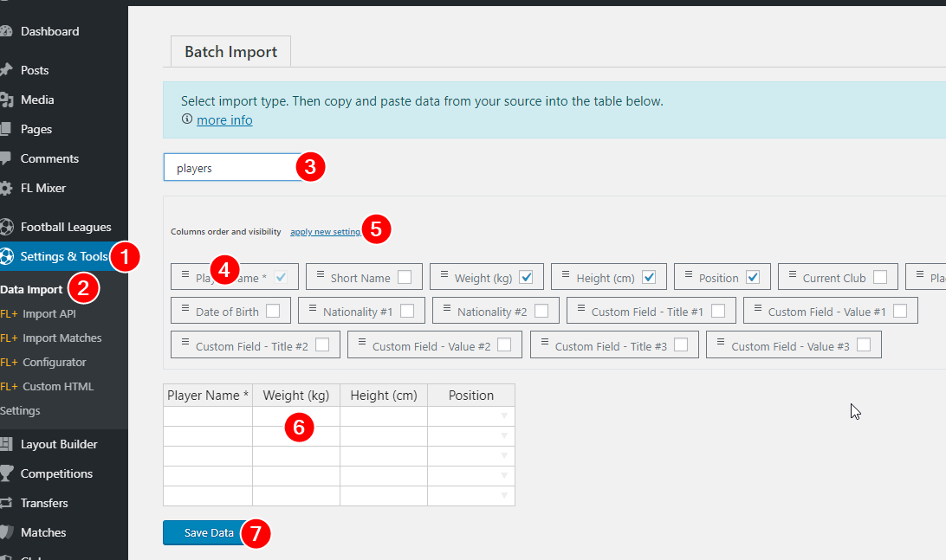
Task: Click drag handle on Custom Field - Value #3
Action: click(721, 342)
